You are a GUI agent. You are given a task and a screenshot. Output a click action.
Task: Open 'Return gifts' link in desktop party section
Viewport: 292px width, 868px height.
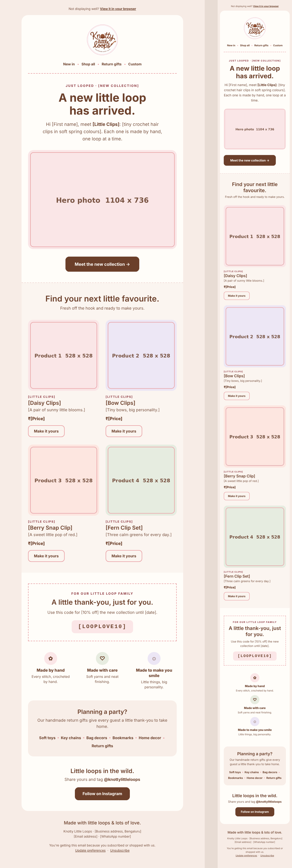[102, 746]
